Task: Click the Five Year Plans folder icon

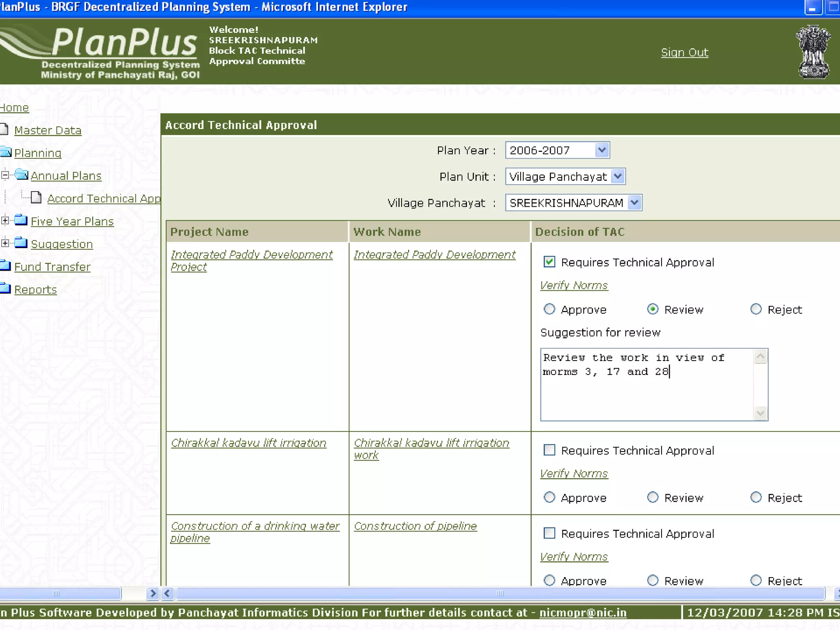Action: point(21,221)
